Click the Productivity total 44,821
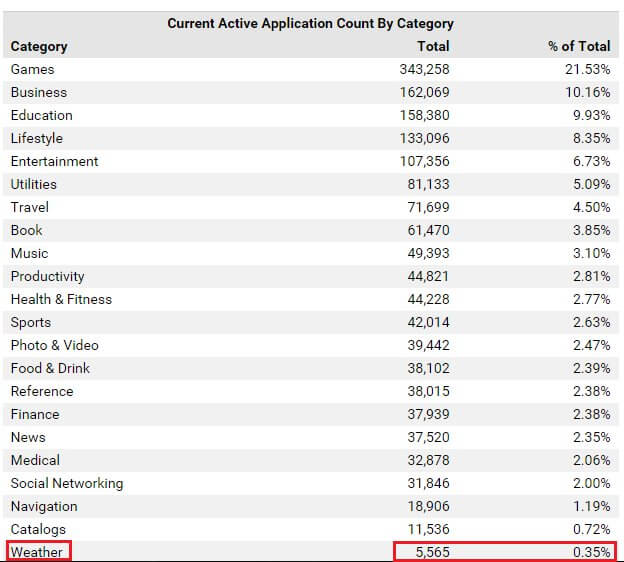This screenshot has height=562, width=624. click(x=428, y=276)
